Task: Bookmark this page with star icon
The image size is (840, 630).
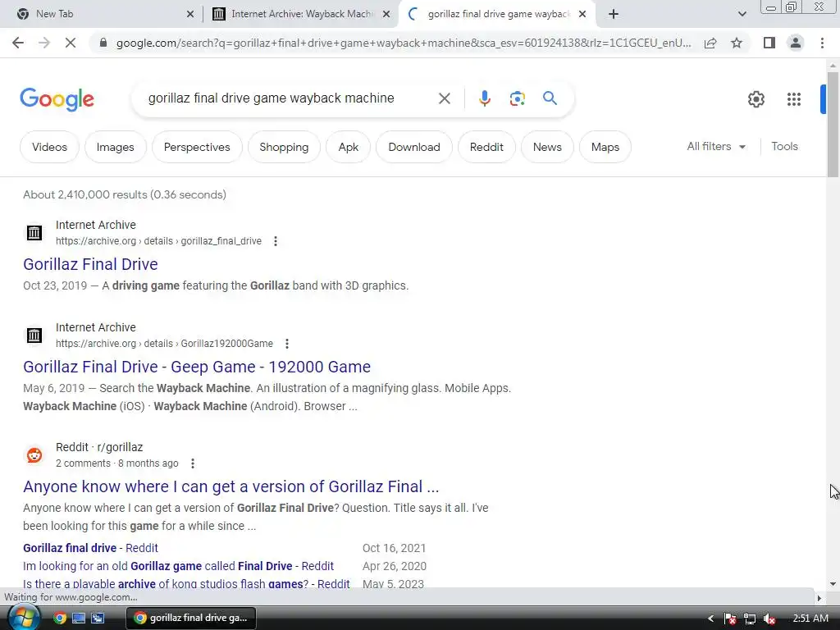Action: (x=737, y=43)
